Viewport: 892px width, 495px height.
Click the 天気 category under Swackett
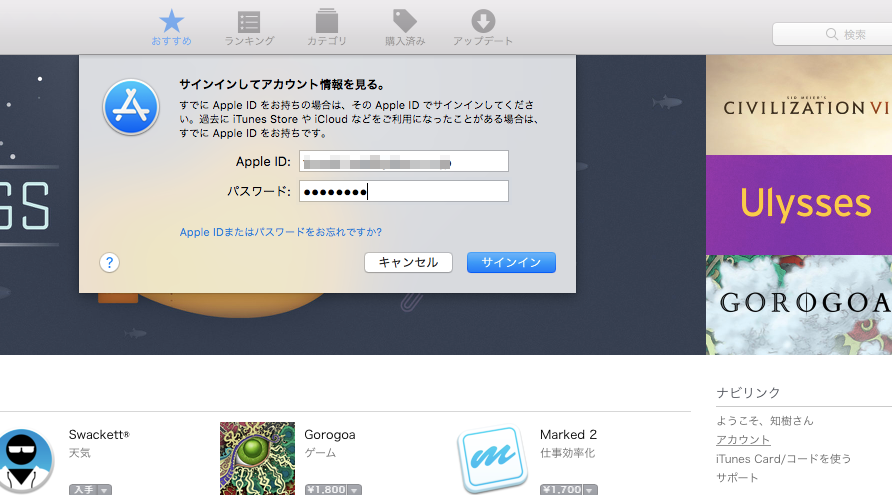(80, 453)
